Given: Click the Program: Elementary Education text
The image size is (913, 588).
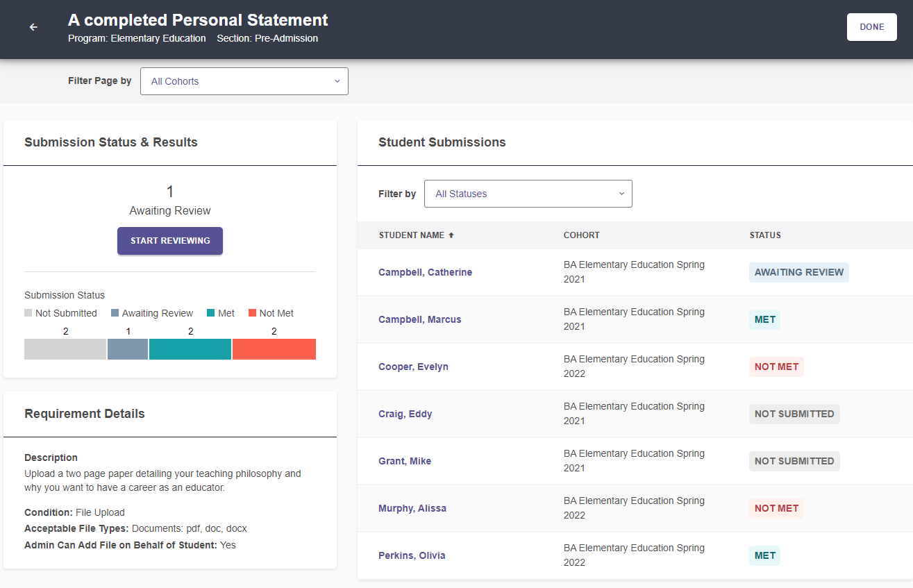Looking at the screenshot, I should click(137, 38).
